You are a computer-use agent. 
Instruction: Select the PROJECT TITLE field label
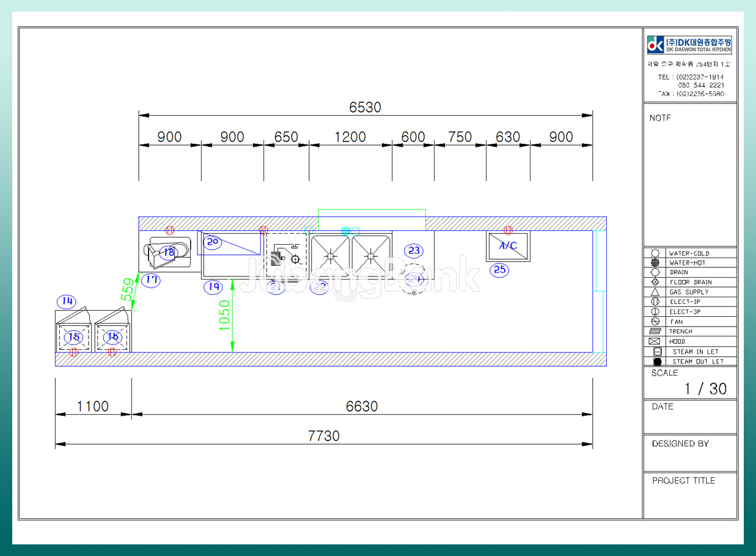(683, 481)
